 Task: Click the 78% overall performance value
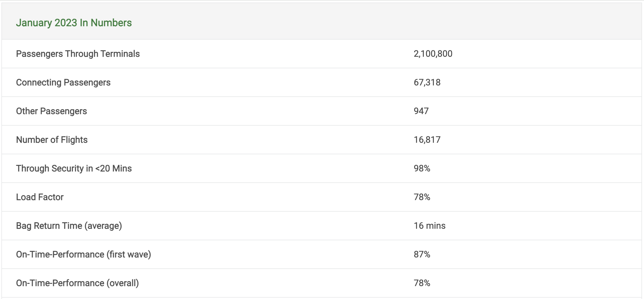(x=422, y=283)
